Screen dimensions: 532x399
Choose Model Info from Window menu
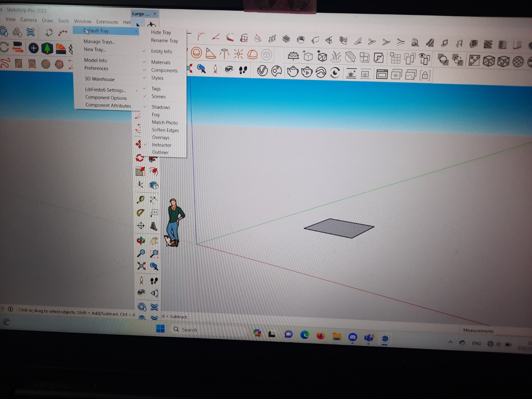[96, 61]
